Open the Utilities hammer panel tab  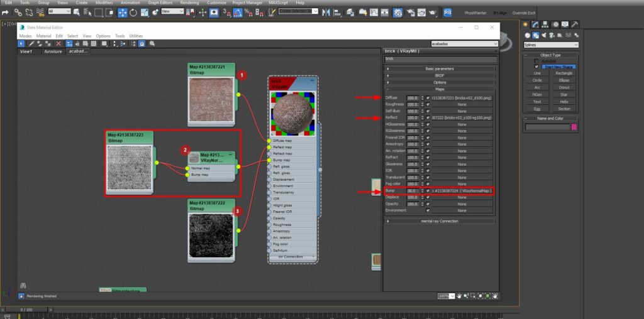pyautogui.click(x=575, y=24)
